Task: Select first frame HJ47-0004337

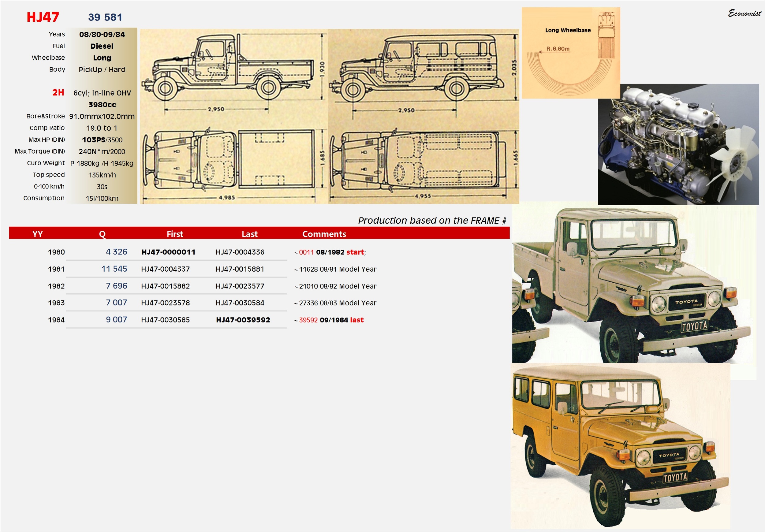Action: click(165, 269)
